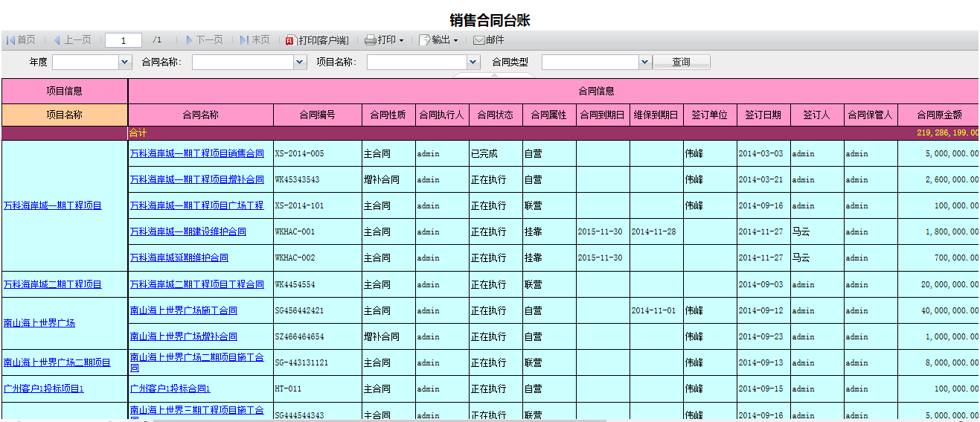Click the 邮件 email icon
The height and width of the screenshot is (422, 980).
489,40
